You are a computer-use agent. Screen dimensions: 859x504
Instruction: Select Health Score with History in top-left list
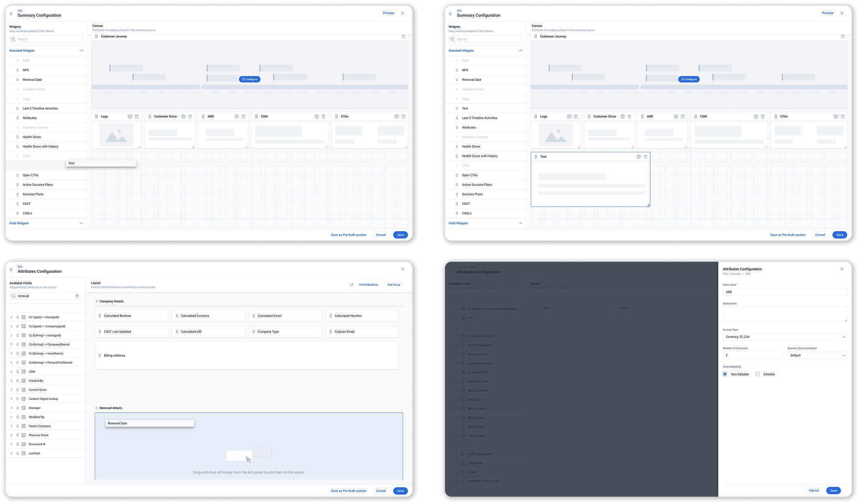click(46, 147)
